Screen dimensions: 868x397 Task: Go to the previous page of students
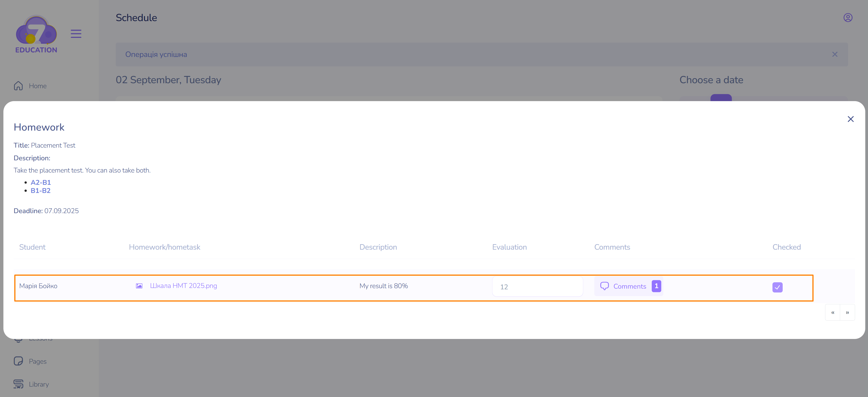pos(833,312)
